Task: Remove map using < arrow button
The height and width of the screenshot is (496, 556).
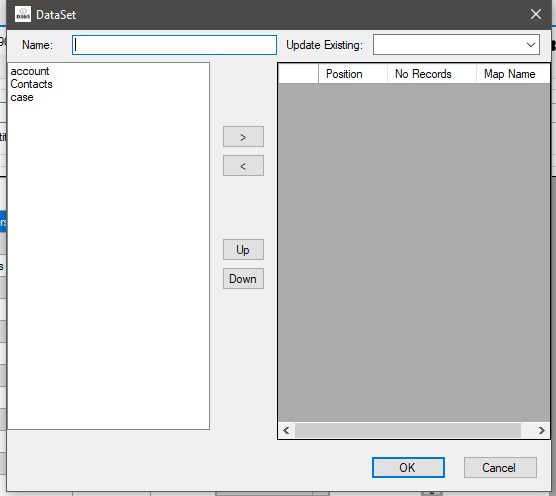Action: [x=243, y=166]
